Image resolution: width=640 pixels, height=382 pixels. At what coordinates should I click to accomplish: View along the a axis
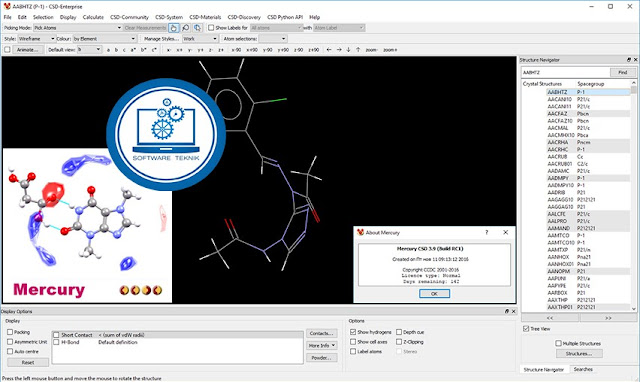pyautogui.click(x=108, y=50)
